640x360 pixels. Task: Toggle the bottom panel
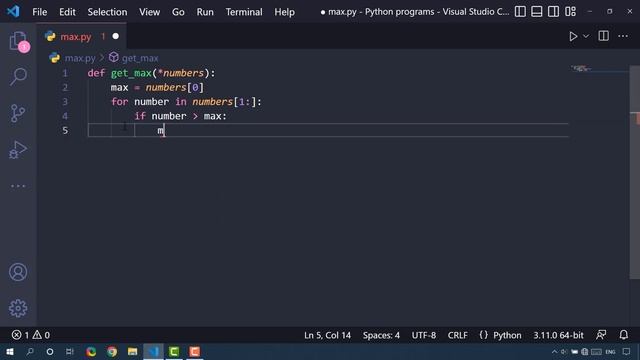point(537,11)
